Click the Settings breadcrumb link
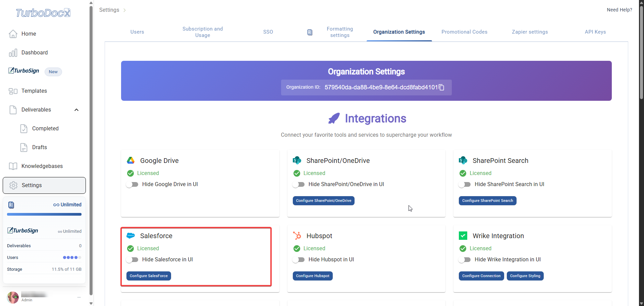 point(109,10)
